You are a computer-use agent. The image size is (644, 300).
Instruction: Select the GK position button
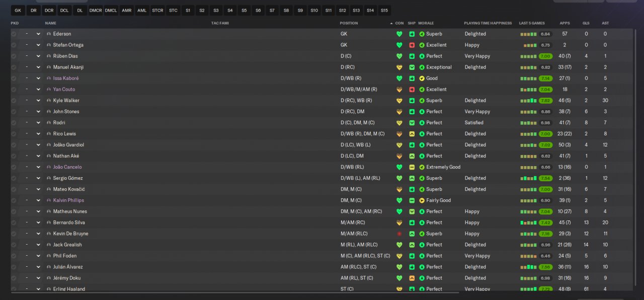pyautogui.click(x=18, y=10)
